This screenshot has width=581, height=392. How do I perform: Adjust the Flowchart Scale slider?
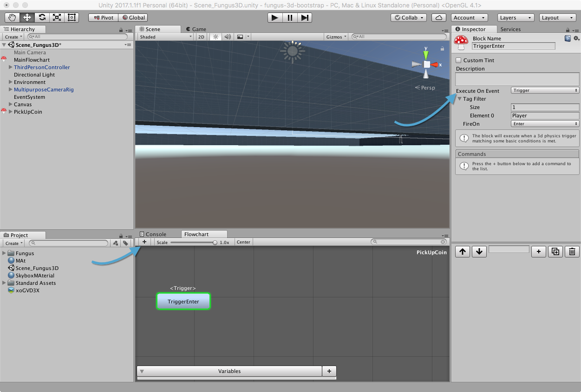(x=215, y=242)
